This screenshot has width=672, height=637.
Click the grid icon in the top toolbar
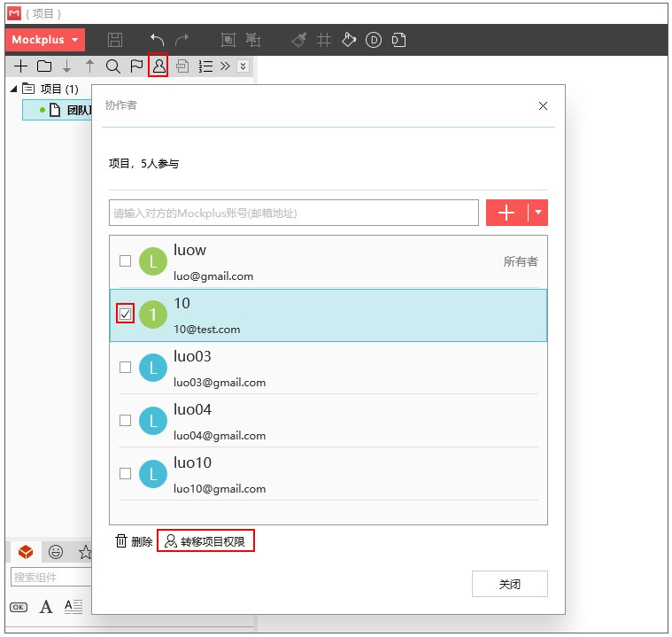(x=324, y=40)
